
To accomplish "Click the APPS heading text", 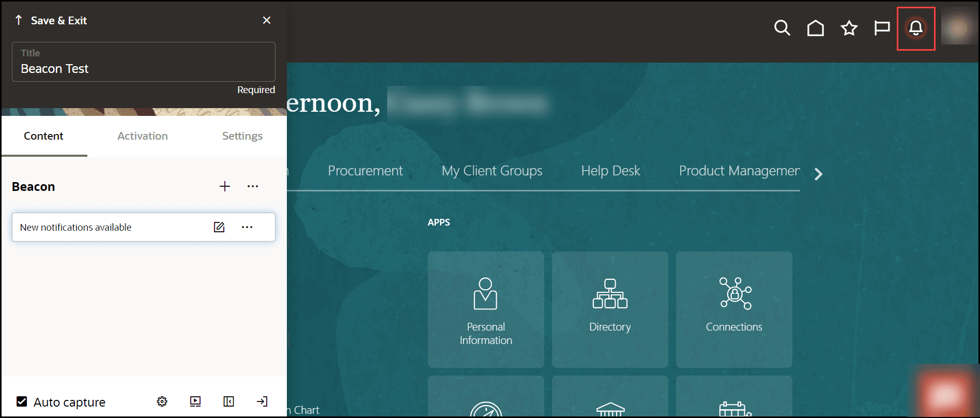I will tap(439, 222).
